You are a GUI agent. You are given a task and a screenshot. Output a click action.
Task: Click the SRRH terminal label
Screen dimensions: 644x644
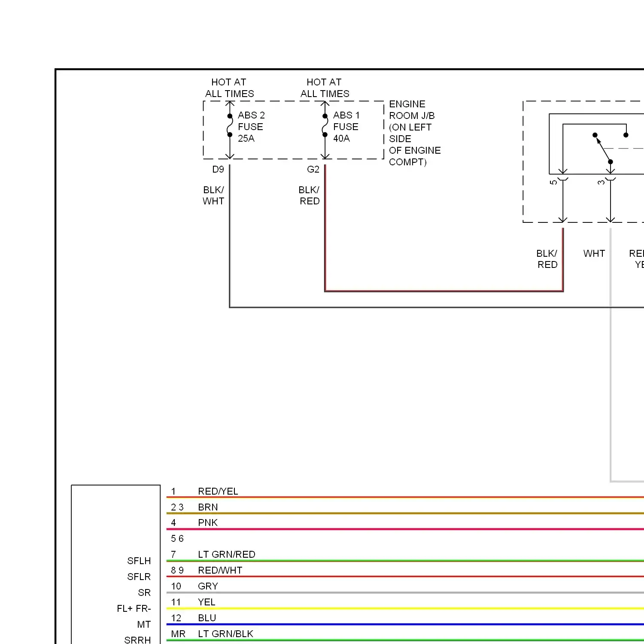pos(137,640)
